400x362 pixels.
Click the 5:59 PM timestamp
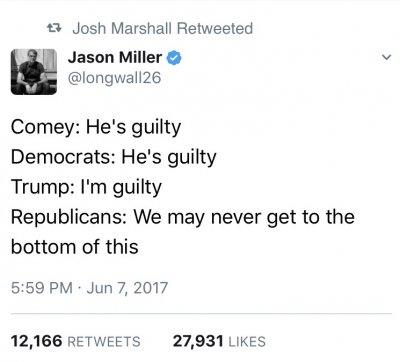click(x=42, y=288)
